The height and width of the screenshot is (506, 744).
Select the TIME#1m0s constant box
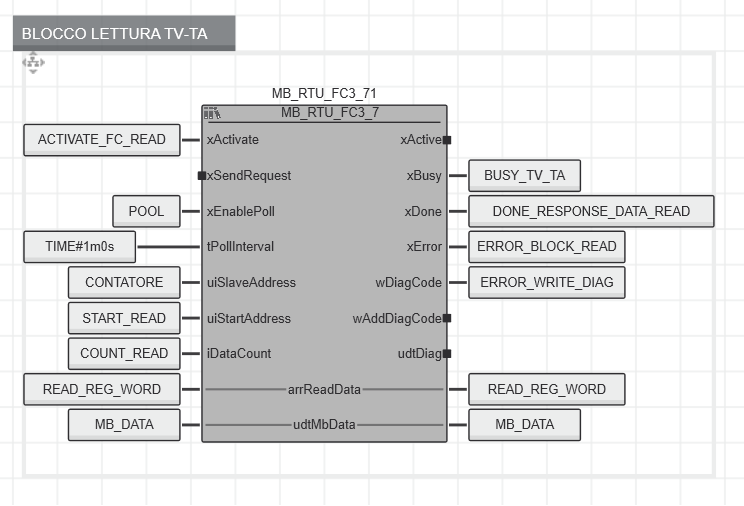tap(79, 247)
